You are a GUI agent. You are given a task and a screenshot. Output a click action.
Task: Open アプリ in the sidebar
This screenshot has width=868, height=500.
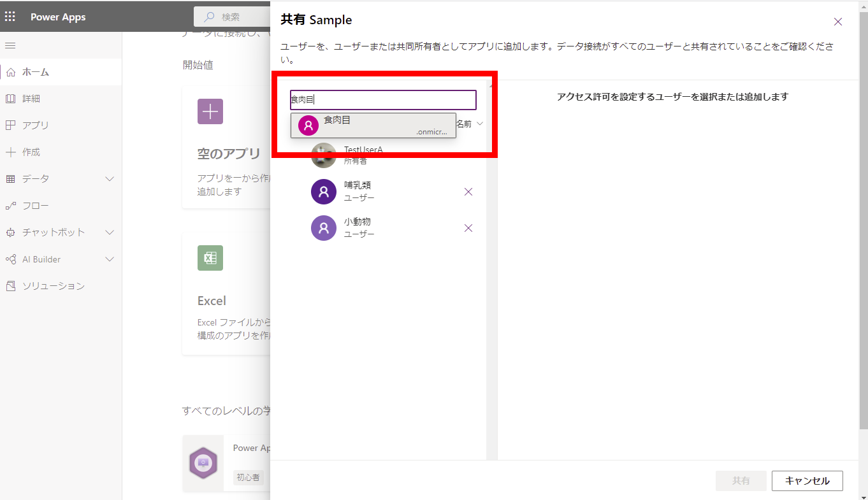pos(36,125)
